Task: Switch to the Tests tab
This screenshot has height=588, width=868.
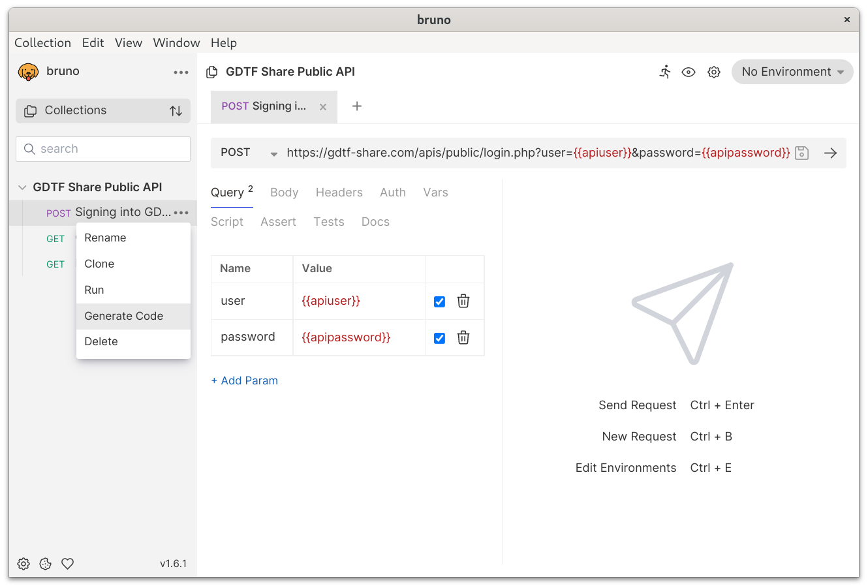Action: (328, 222)
